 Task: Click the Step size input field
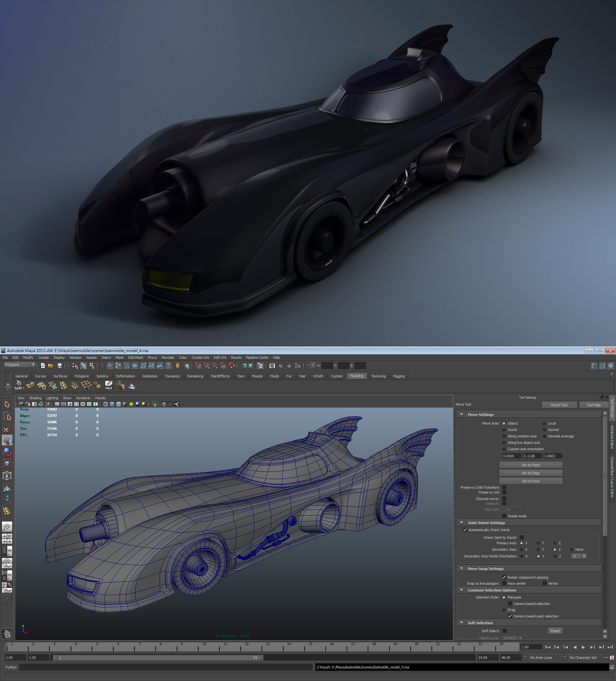(x=511, y=509)
